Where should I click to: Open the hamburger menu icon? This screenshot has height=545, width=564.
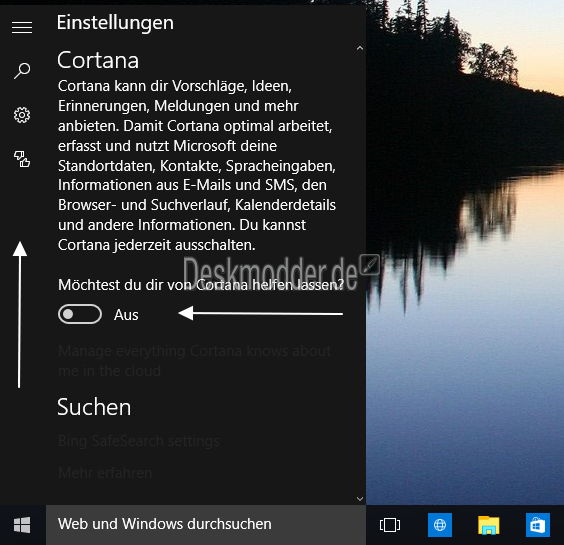point(22,27)
